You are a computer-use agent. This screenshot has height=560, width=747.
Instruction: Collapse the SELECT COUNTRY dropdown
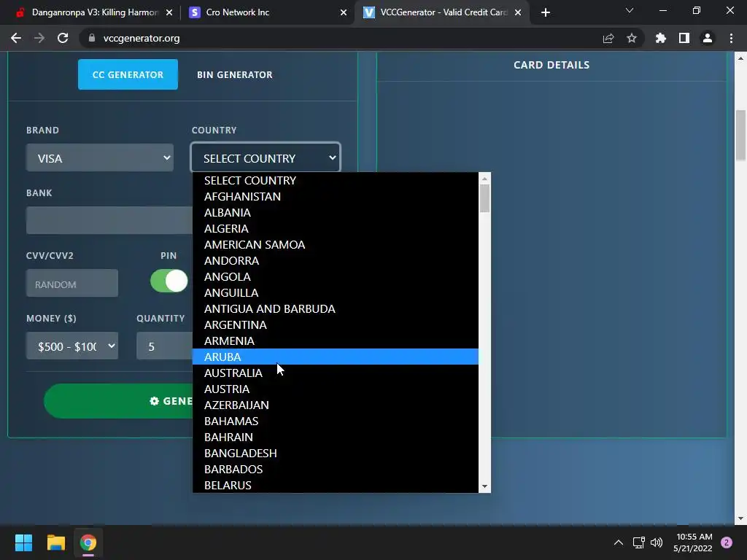pos(266,157)
